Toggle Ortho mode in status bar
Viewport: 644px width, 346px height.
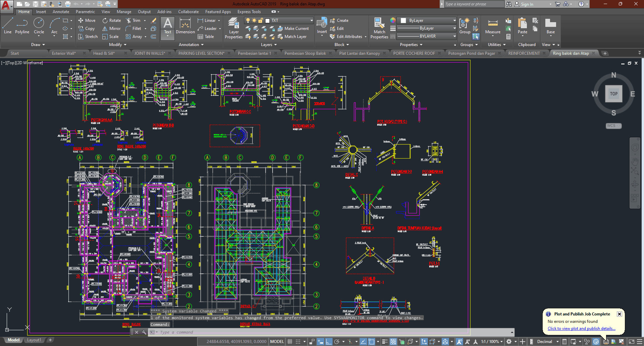pyautogui.click(x=329, y=342)
